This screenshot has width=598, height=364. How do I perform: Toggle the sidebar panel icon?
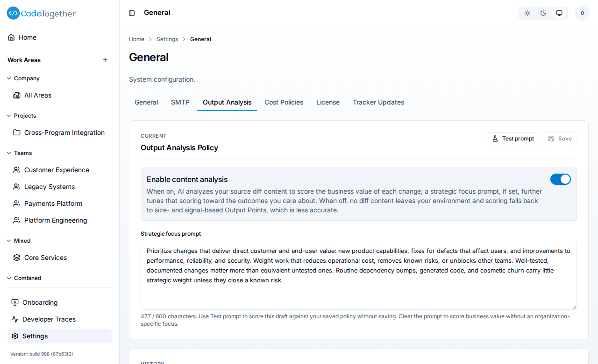[132, 13]
